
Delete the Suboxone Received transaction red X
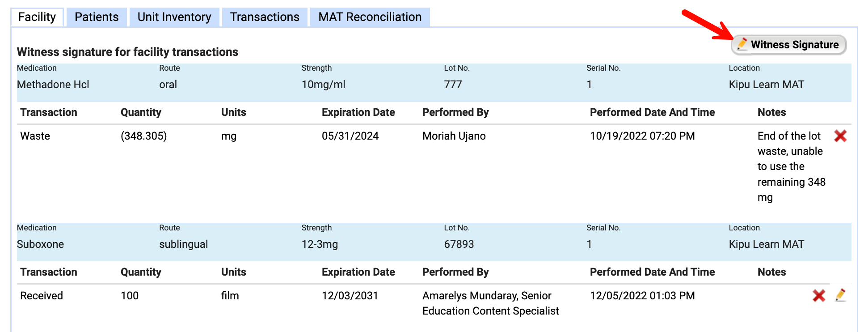tap(819, 295)
